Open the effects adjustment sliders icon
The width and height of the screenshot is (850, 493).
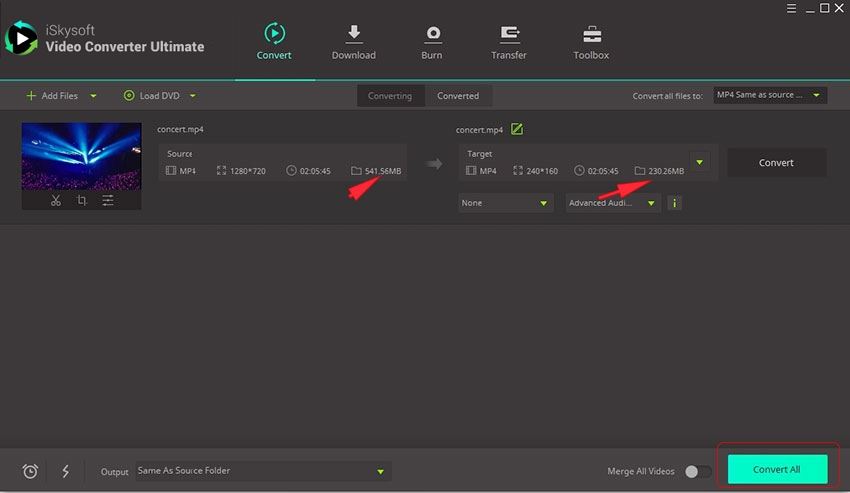click(107, 201)
